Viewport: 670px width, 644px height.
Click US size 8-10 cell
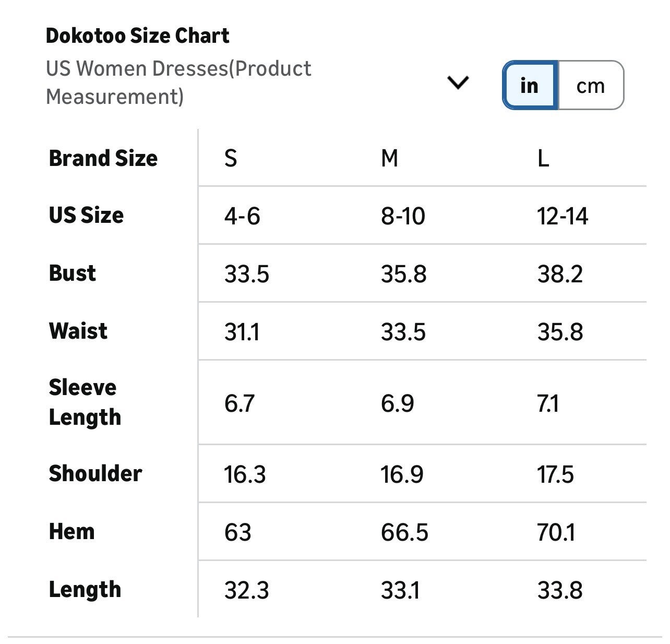[x=403, y=216]
